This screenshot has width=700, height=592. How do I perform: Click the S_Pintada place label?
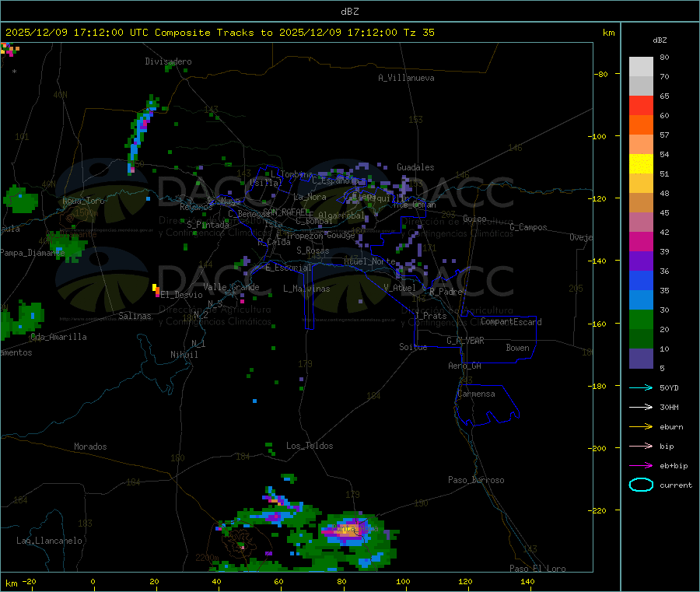pos(208,225)
